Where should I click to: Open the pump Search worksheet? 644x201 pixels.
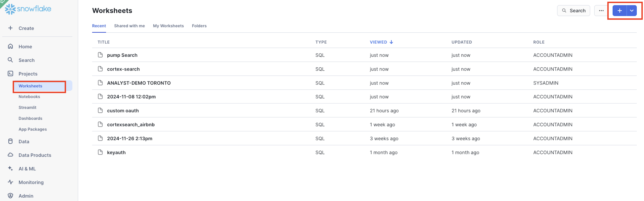122,55
